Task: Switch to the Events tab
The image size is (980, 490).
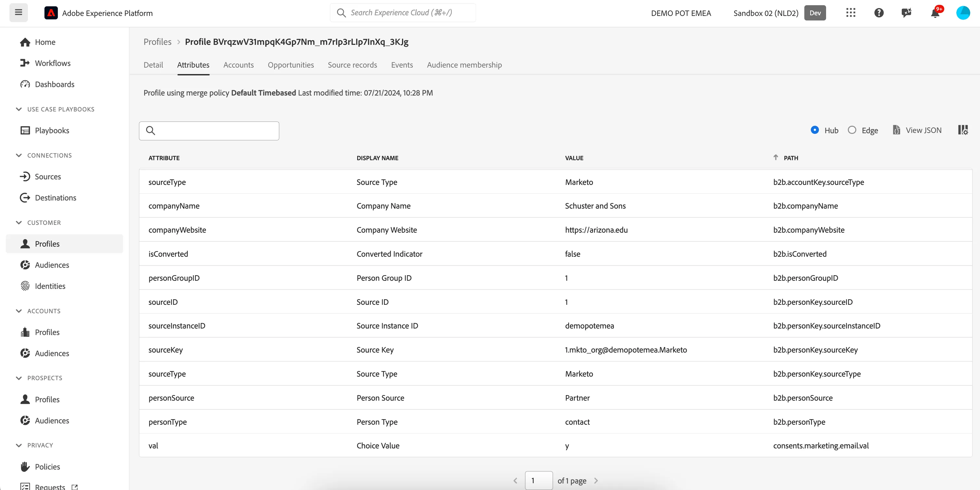Action: tap(402, 65)
